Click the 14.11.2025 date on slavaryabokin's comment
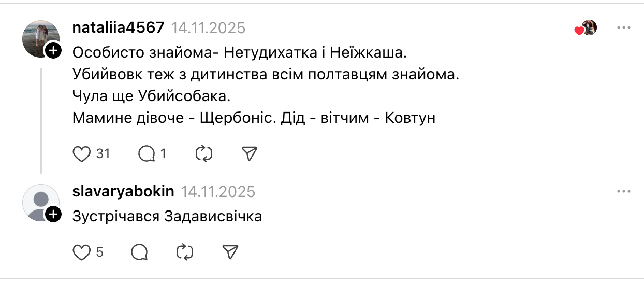This screenshot has height=281, width=644. click(x=218, y=192)
